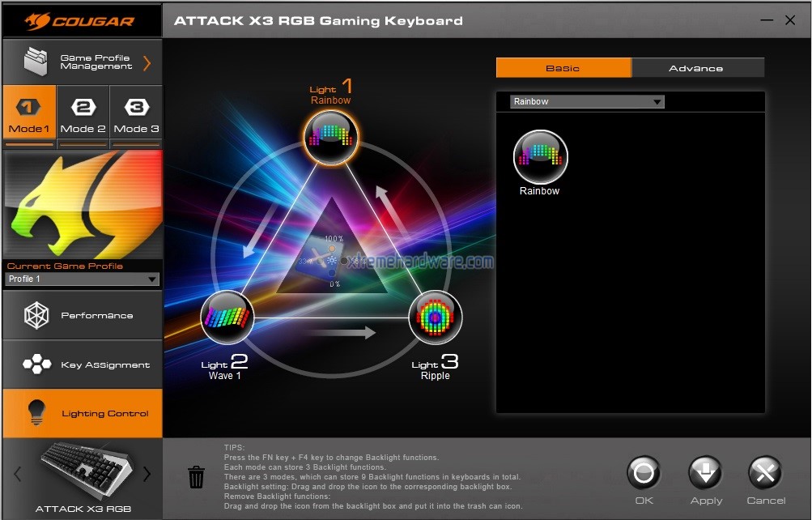Go to the Key Assignment section
Image resolution: width=812 pixels, height=520 pixels.
[x=82, y=365]
